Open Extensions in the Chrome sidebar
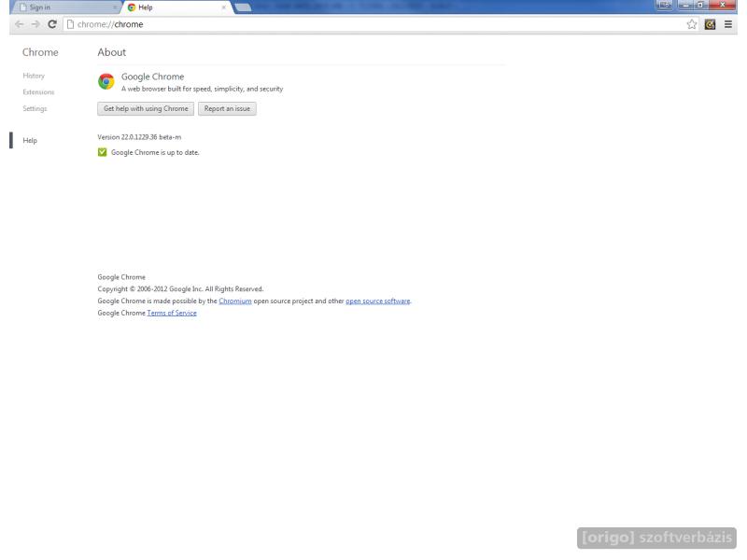Viewport: 747px width, 560px height. pos(38,91)
